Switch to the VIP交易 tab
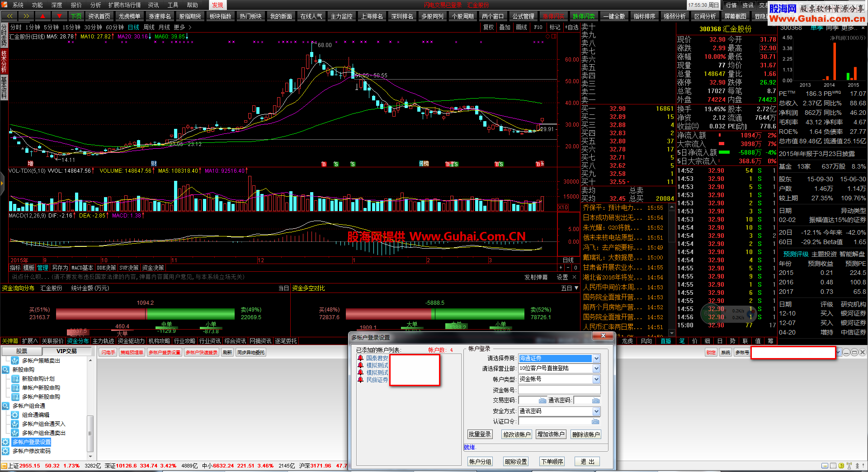The height and width of the screenshot is (472, 868). [66, 351]
